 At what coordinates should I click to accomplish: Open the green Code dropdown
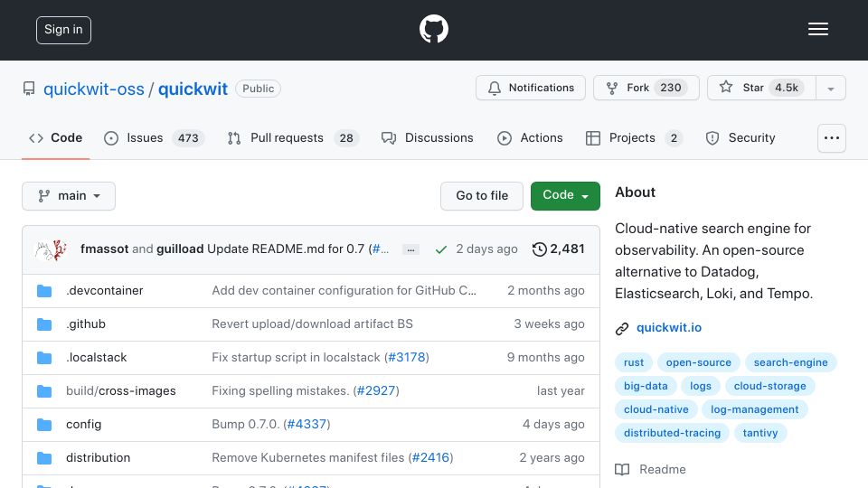(565, 196)
